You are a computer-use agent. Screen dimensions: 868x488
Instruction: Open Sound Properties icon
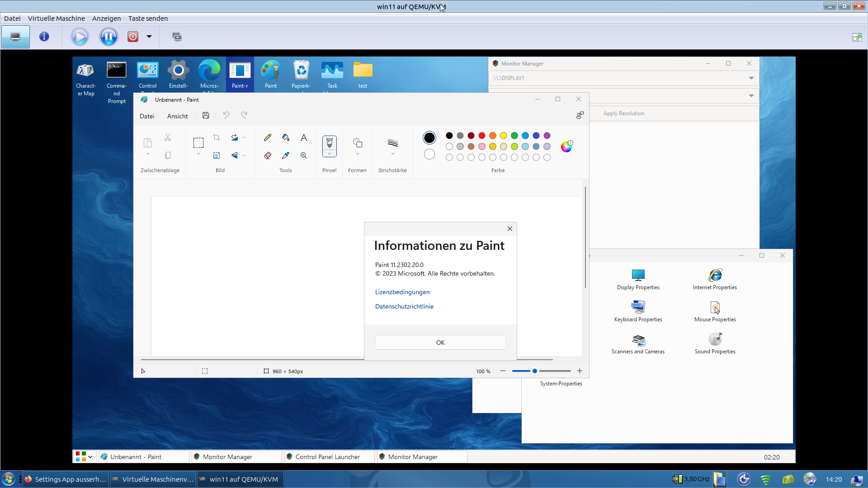click(715, 343)
